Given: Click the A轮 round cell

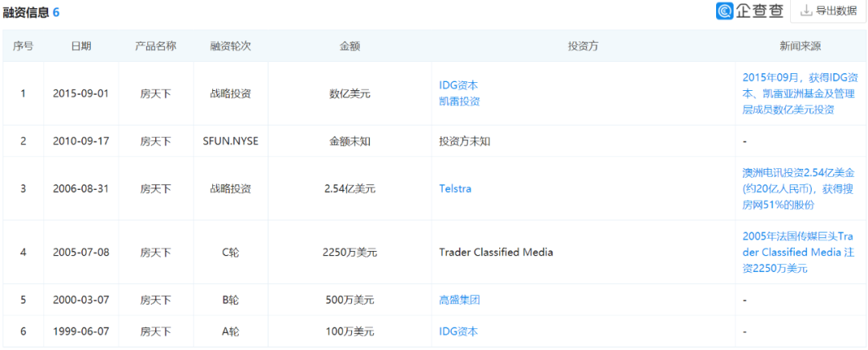Looking at the screenshot, I should (x=231, y=331).
